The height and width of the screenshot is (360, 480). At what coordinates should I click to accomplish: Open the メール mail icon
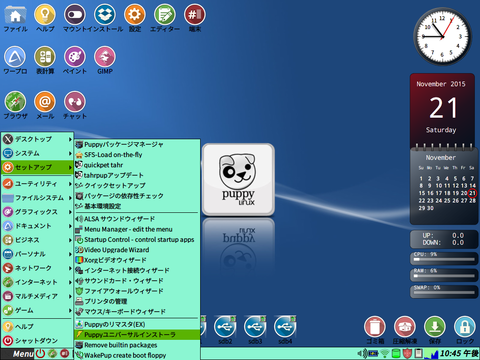pyautogui.click(x=45, y=102)
